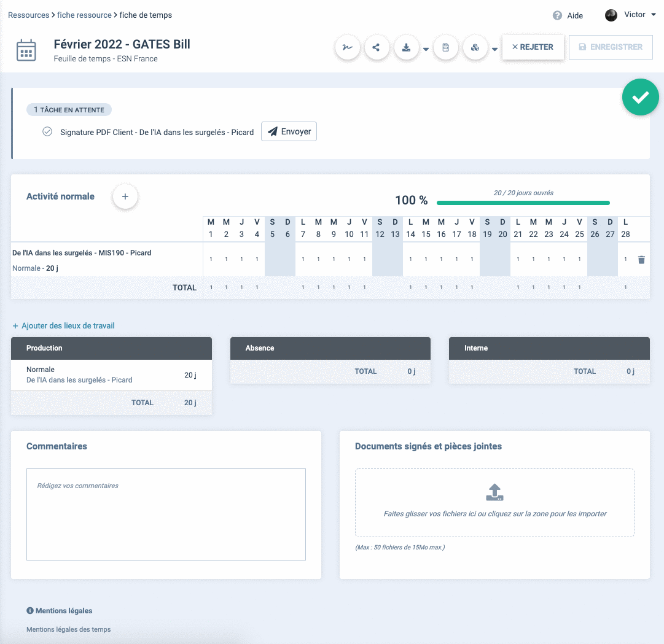Open fiche ressource breadcrumb link

(x=84, y=15)
